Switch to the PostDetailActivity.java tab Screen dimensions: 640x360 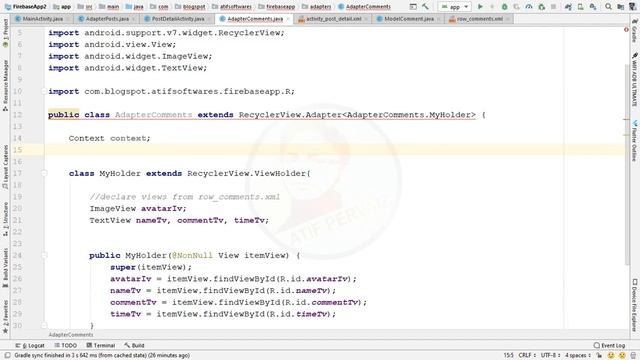tap(178, 19)
